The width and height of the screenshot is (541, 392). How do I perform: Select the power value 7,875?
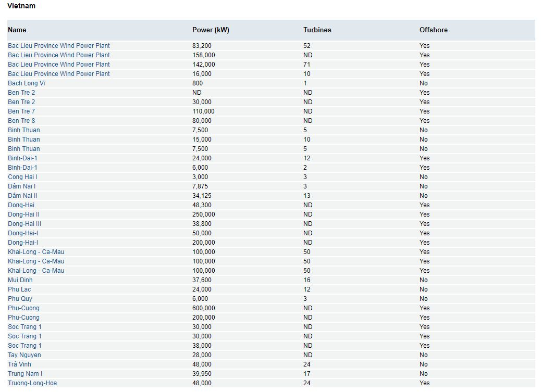pos(200,186)
